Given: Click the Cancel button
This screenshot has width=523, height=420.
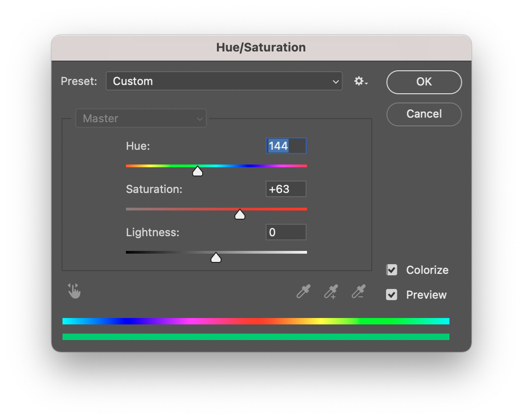Looking at the screenshot, I should tap(424, 114).
